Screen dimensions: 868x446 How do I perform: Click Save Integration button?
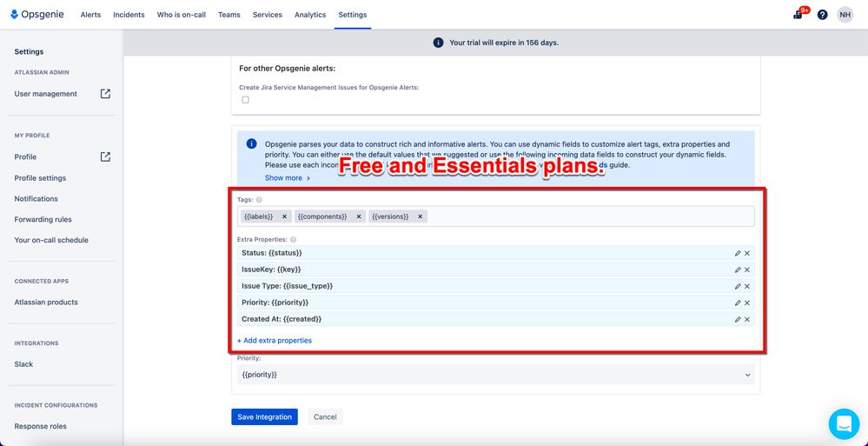point(265,417)
